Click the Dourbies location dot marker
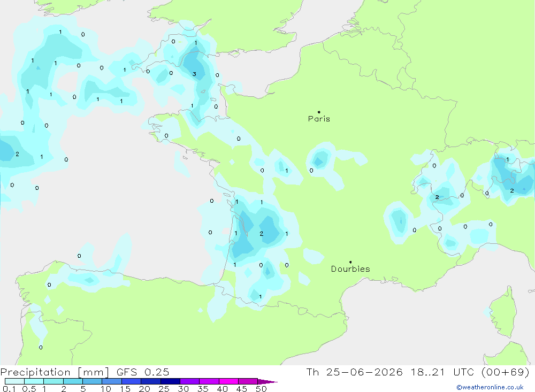 pos(350,262)
